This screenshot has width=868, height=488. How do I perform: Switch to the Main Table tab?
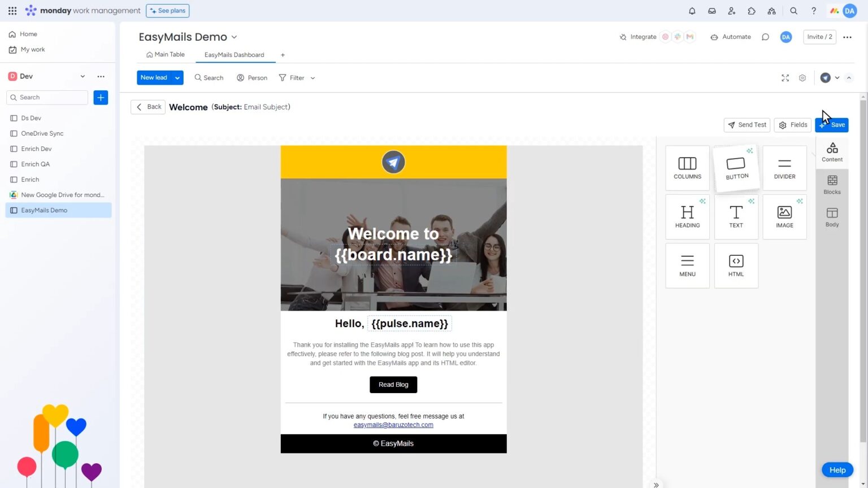[166, 54]
